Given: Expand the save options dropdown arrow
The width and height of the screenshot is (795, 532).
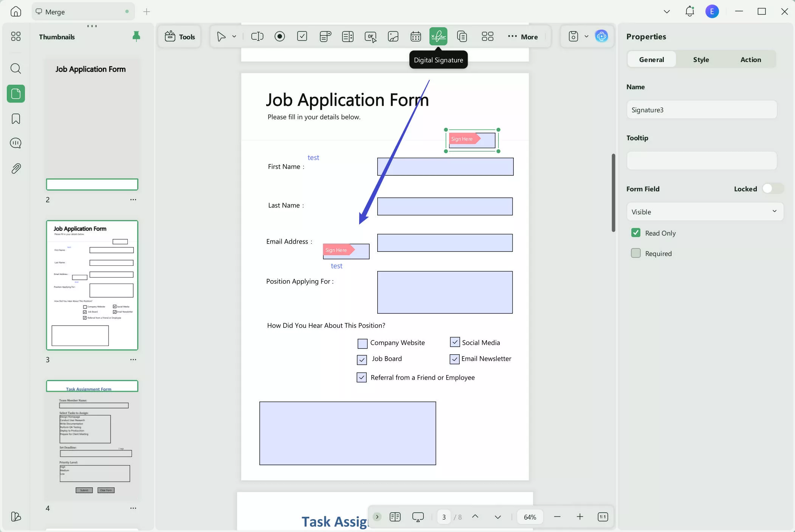Looking at the screenshot, I should [586, 36].
